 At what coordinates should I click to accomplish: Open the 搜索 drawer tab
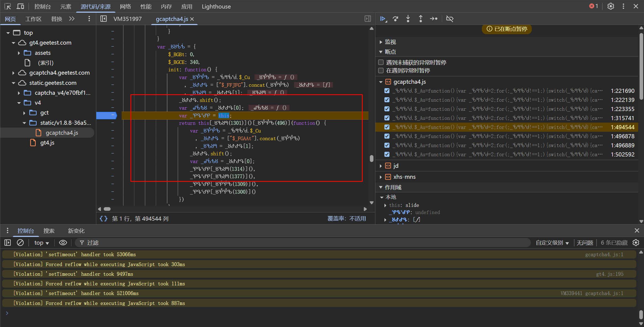coord(49,231)
